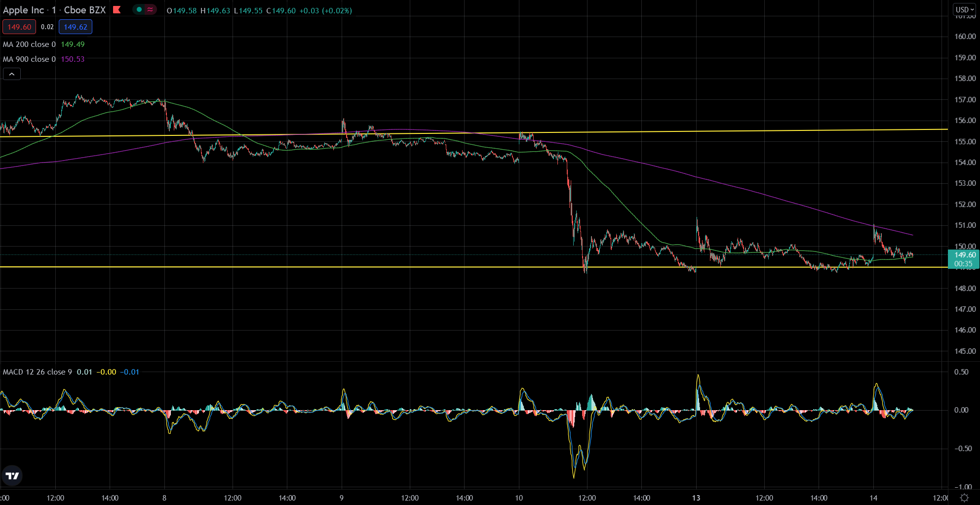Click the +0.03 (+0.02%) change readout
This screenshot has width=980, height=505.
click(x=326, y=10)
